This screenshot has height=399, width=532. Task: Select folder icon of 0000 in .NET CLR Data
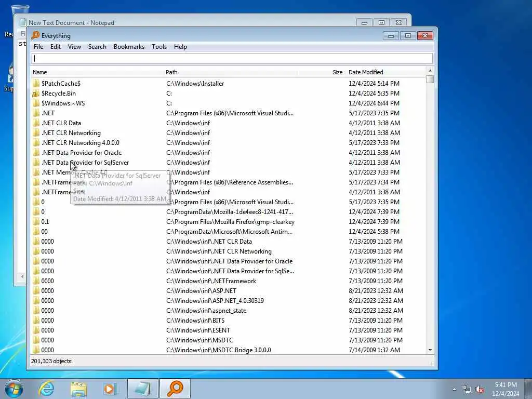pyautogui.click(x=36, y=241)
